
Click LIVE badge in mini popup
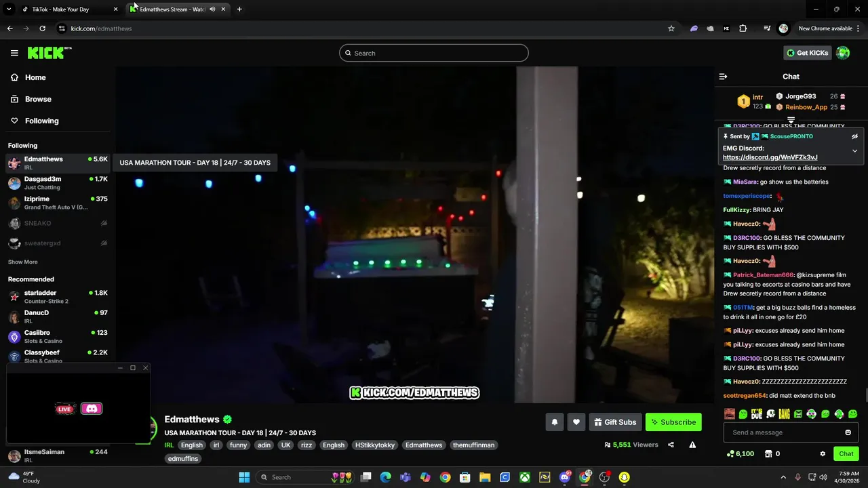pyautogui.click(x=65, y=409)
